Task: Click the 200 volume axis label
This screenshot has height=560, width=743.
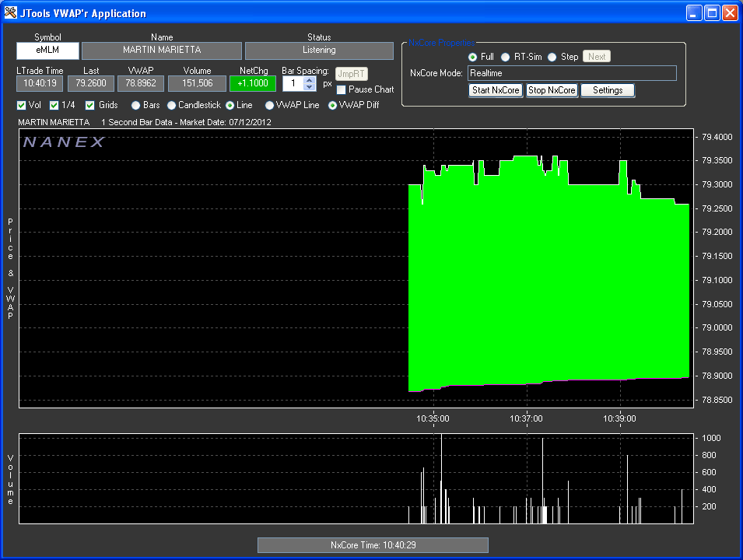Action: [709, 506]
